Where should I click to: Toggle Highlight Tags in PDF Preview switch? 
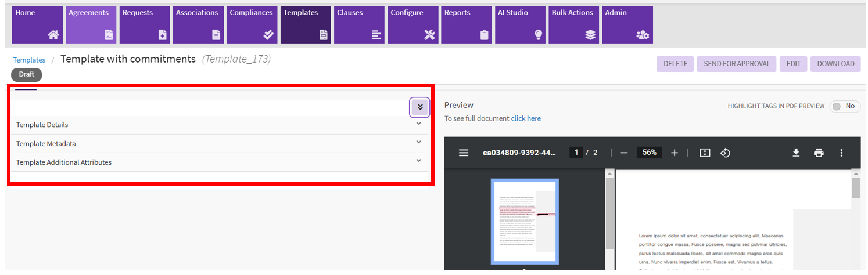844,106
